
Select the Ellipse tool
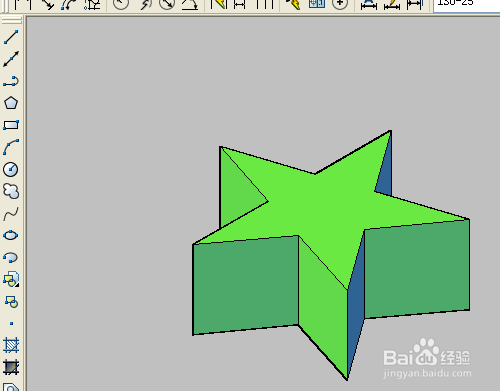point(11,235)
